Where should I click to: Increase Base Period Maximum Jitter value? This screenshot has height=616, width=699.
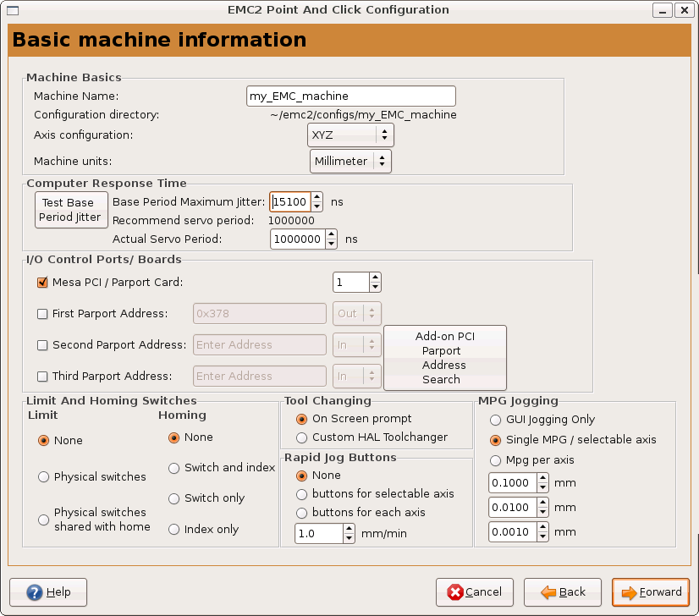click(316, 197)
